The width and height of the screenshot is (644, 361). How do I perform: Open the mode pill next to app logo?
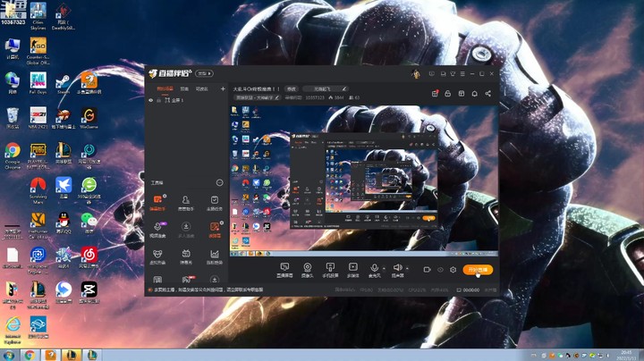click(204, 73)
